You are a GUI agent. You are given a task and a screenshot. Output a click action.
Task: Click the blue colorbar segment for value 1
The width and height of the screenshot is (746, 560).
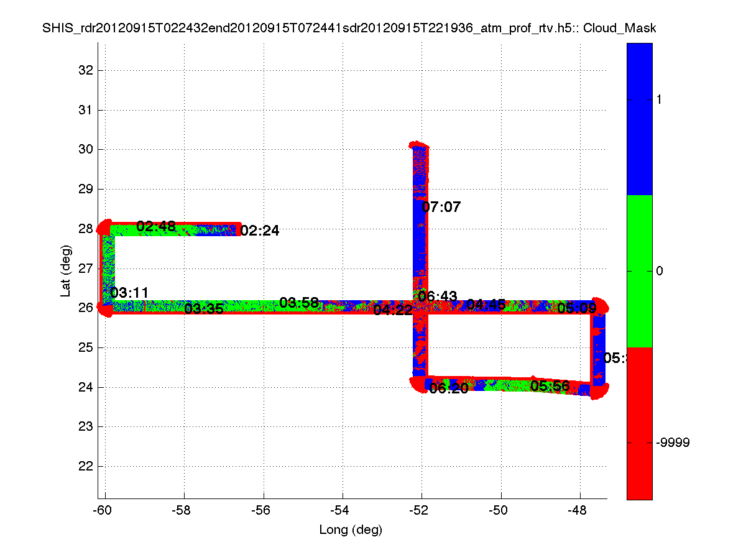pyautogui.click(x=640, y=118)
